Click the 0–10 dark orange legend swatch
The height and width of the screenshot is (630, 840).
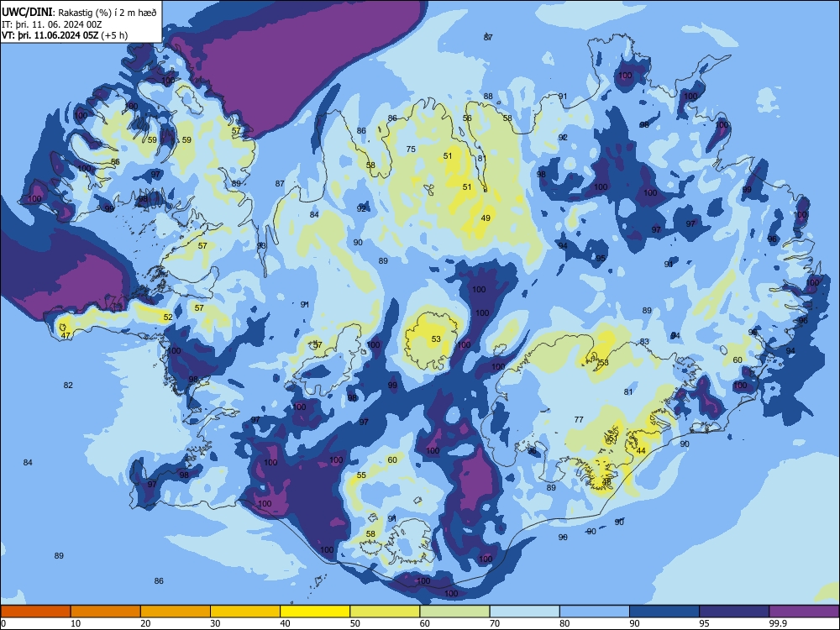[x=35, y=612]
